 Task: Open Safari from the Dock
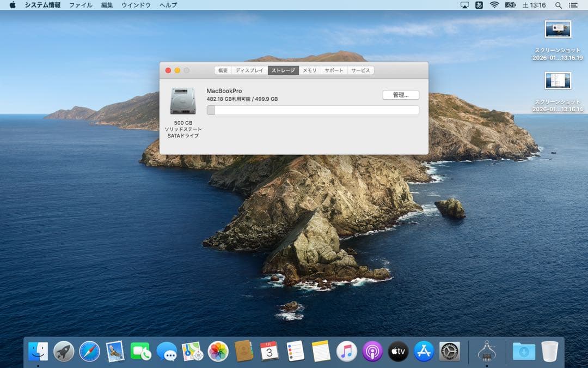pos(89,352)
